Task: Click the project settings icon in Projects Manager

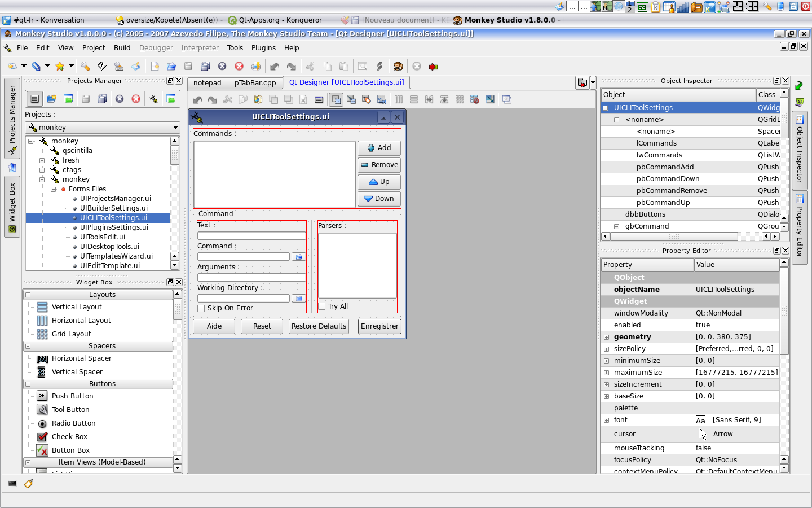Action: point(153,99)
